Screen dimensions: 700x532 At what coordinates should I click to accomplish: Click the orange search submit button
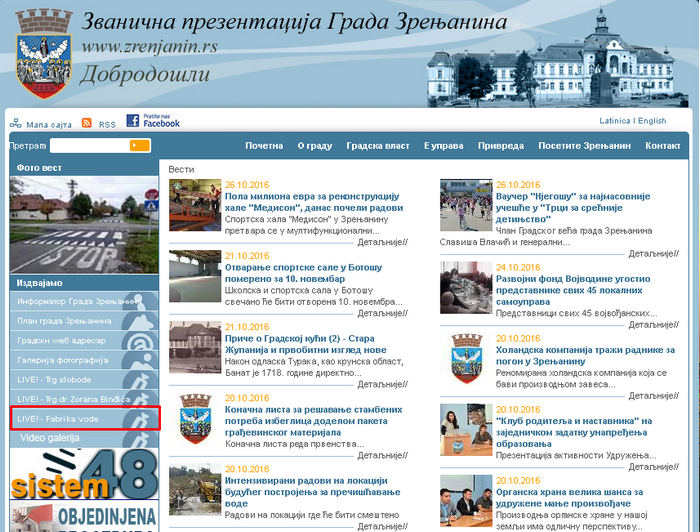point(140,145)
